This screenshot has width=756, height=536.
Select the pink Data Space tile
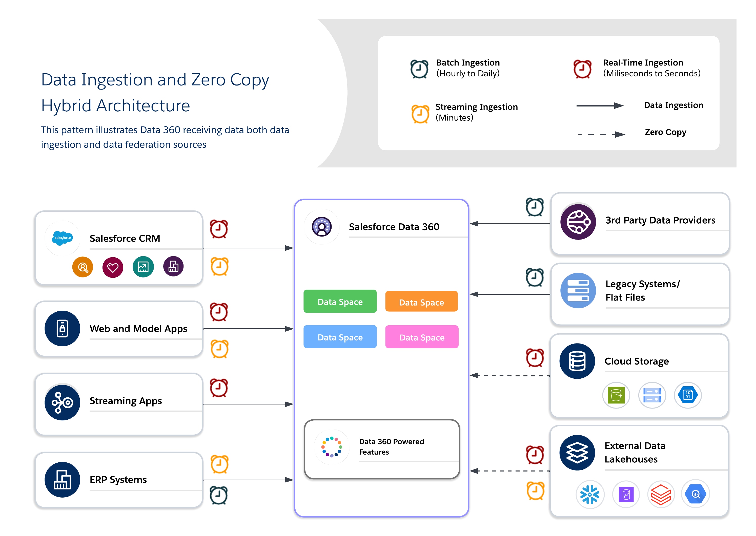pos(421,337)
